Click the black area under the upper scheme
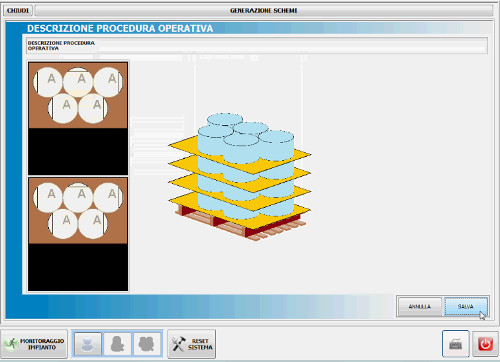The width and height of the screenshot is (500, 362). (78, 151)
